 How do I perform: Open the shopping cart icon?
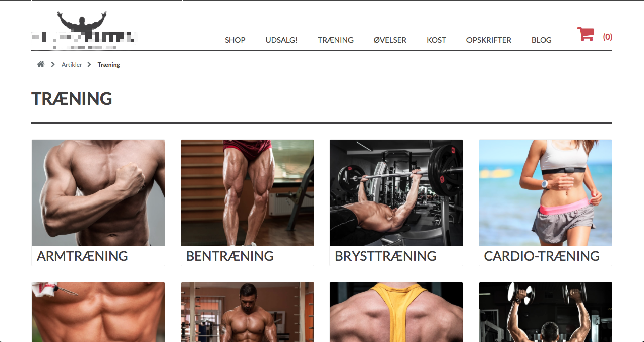tap(586, 34)
